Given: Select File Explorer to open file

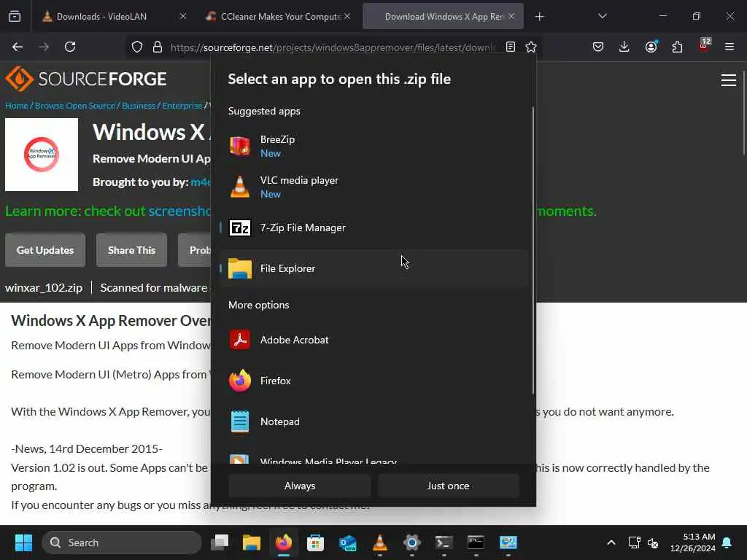Looking at the screenshot, I should (373, 268).
